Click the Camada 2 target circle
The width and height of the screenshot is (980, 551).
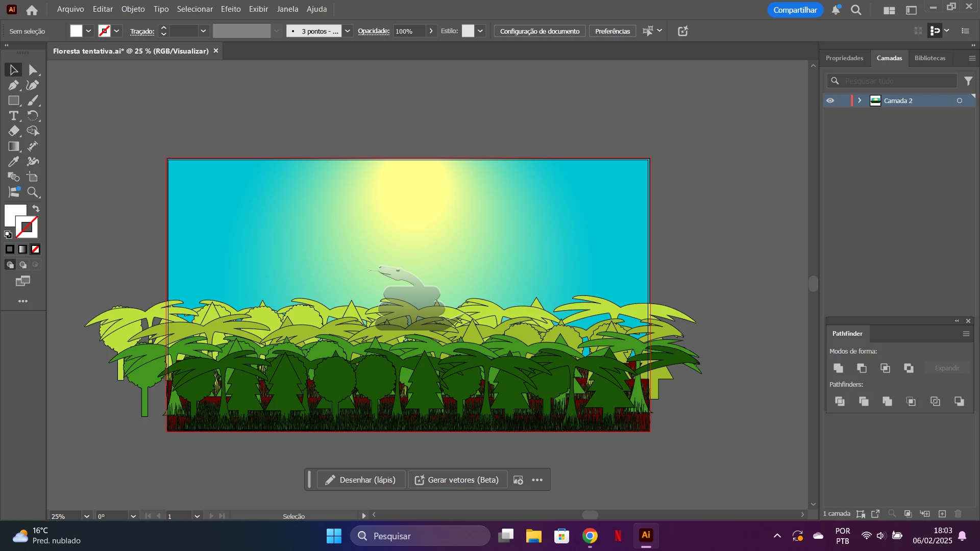point(960,101)
